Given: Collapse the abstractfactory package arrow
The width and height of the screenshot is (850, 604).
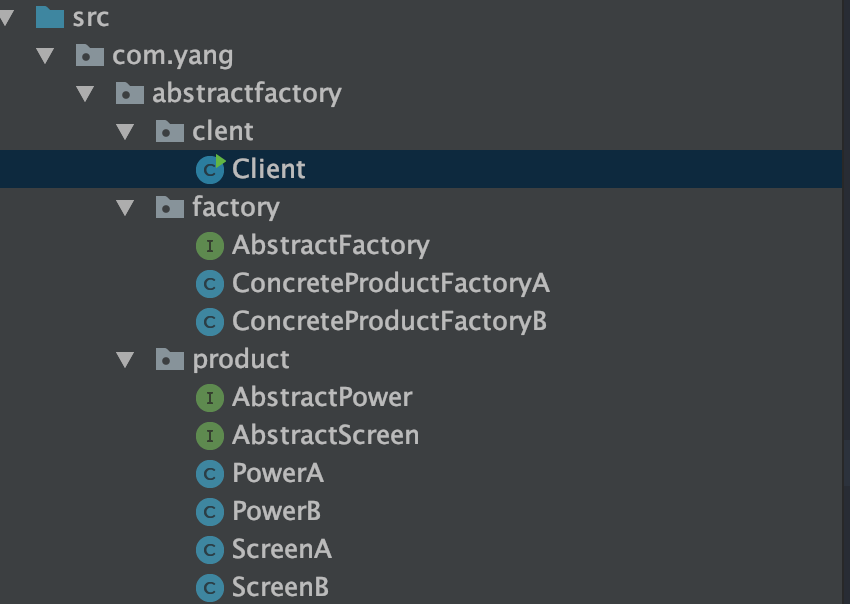Looking at the screenshot, I should tap(85, 93).
